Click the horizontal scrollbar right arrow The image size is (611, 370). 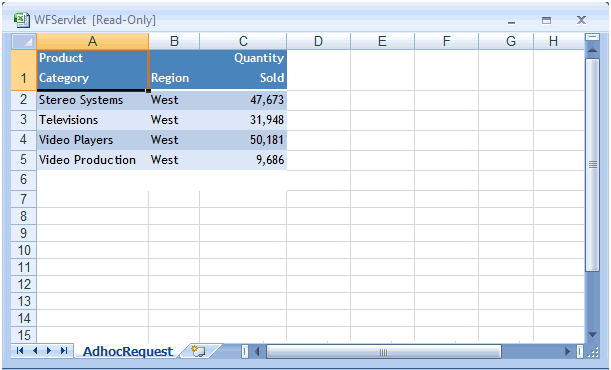pyautogui.click(x=567, y=352)
